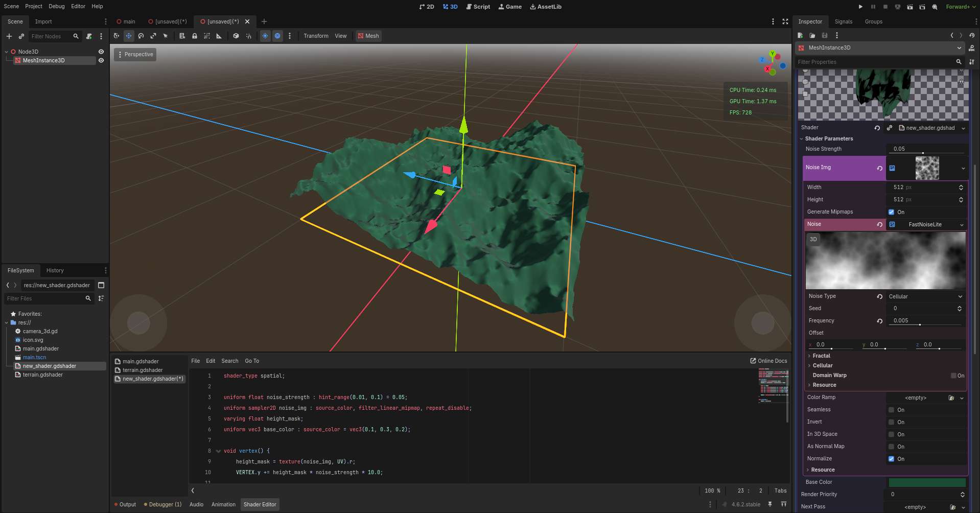980x513 pixels.
Task: Click the Run Project play button
Action: click(860, 7)
